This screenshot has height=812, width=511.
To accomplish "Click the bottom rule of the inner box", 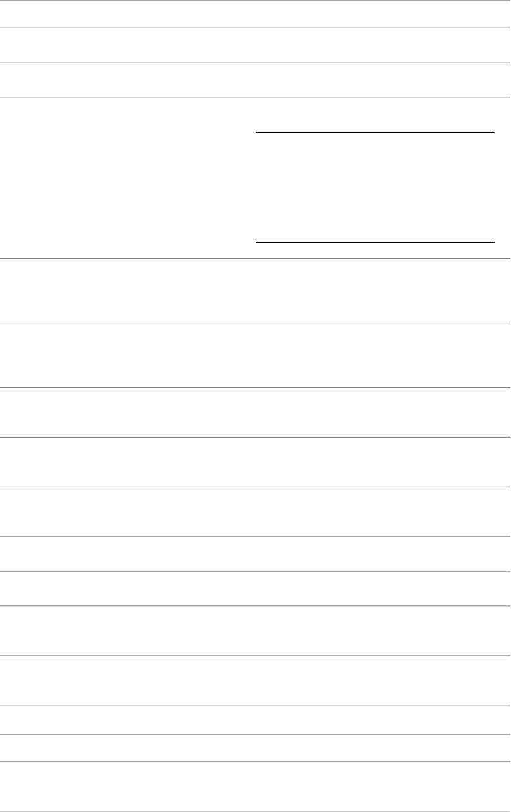I will pos(375,243).
